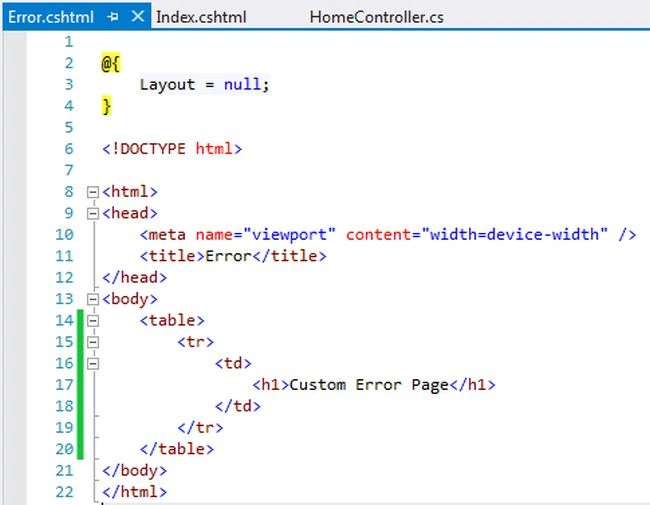Collapse the <td> block on line 16
This screenshot has height=505, width=650.
point(92,364)
